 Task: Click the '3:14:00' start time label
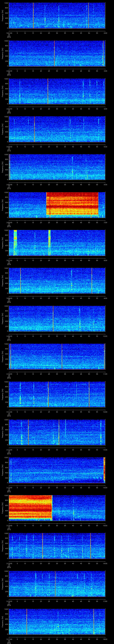coord(9,525)
